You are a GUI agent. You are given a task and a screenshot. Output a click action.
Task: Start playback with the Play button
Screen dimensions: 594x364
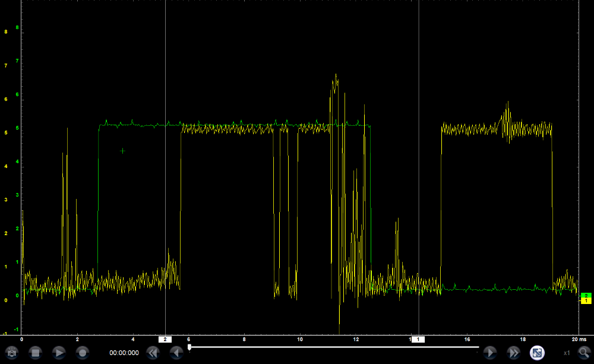pyautogui.click(x=59, y=353)
